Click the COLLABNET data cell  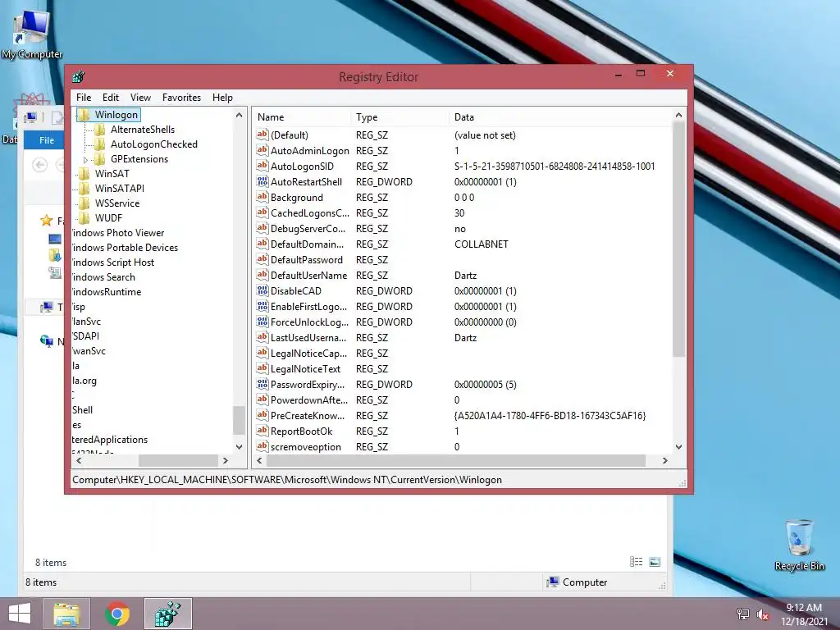[481, 244]
